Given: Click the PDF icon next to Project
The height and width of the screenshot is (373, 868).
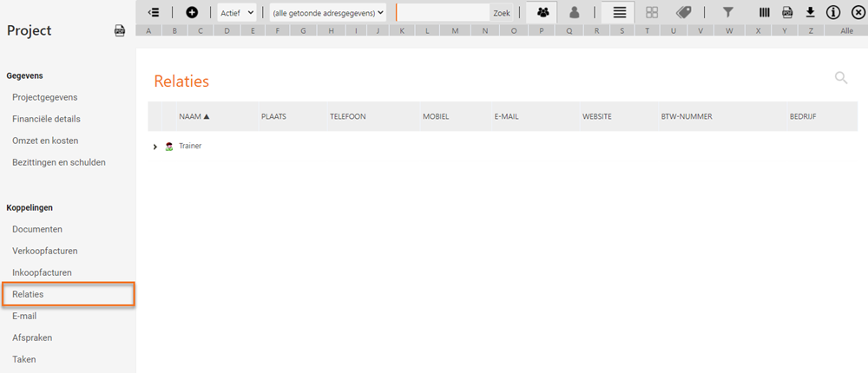Looking at the screenshot, I should coord(120,31).
